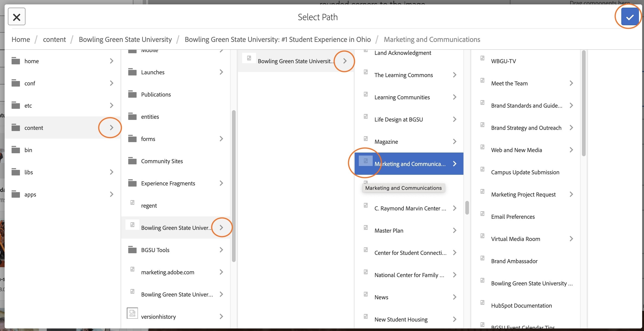The height and width of the screenshot is (331, 644).
Task: Click the WBGU-TV page icon
Action: 482,58
